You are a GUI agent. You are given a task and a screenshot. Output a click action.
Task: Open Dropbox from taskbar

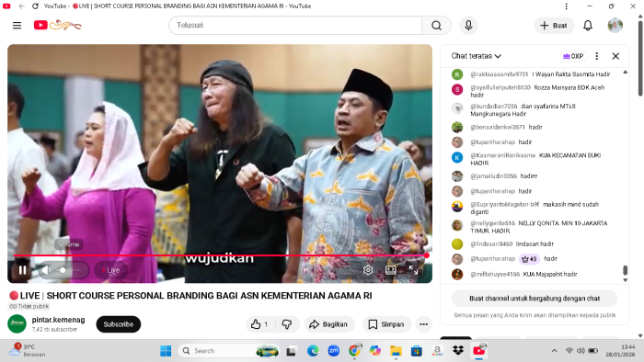click(458, 351)
